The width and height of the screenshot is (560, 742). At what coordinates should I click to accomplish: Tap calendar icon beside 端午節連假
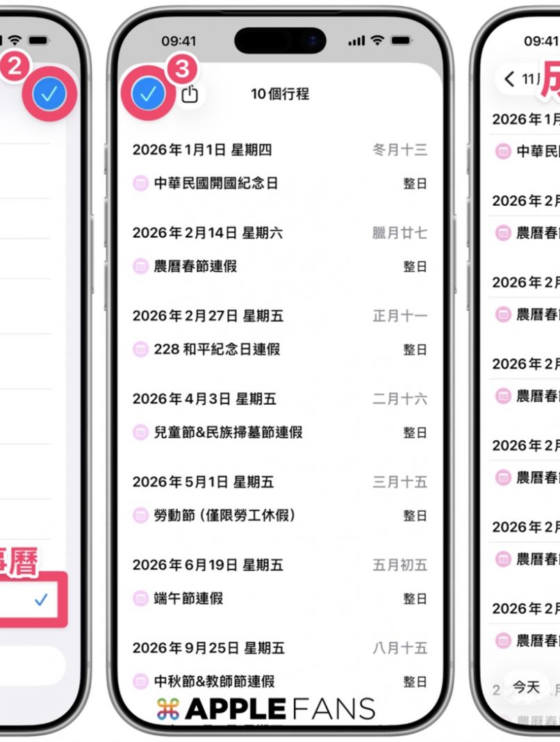140,599
